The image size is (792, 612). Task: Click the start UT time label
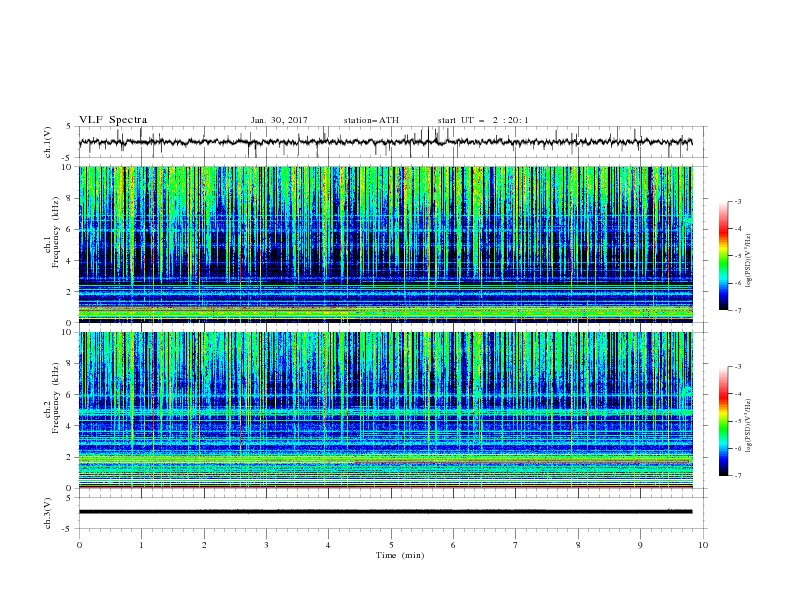coord(483,120)
